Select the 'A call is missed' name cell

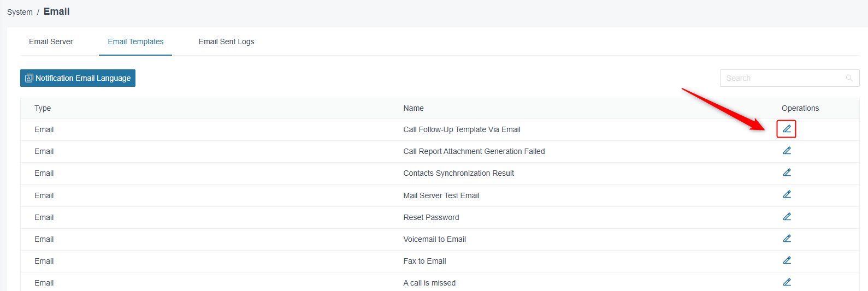click(x=429, y=283)
